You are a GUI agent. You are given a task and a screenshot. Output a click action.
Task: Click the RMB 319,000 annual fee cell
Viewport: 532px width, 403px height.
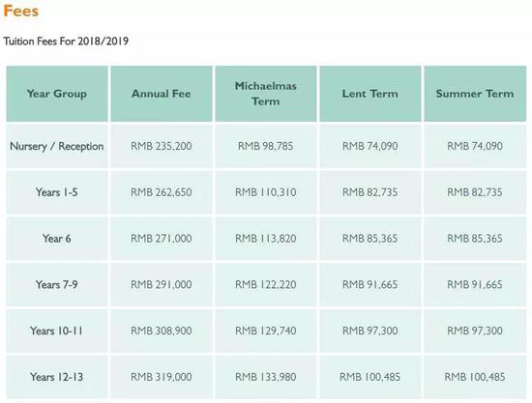tap(162, 377)
